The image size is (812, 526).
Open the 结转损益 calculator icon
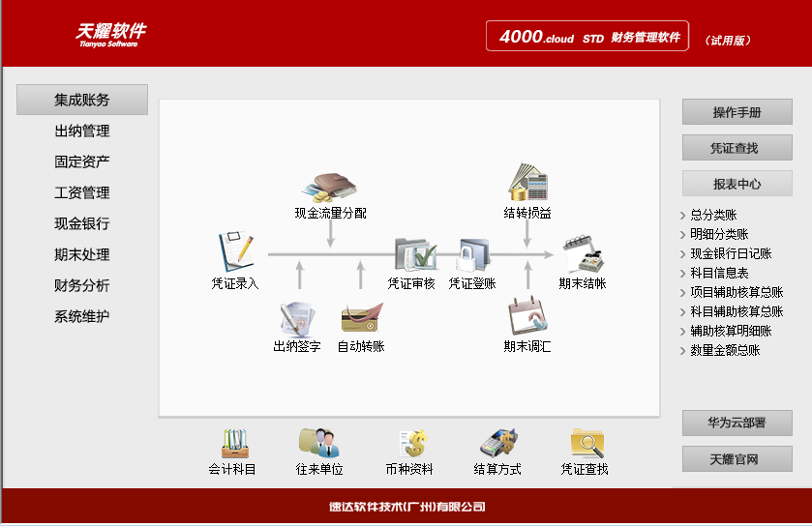tap(527, 183)
